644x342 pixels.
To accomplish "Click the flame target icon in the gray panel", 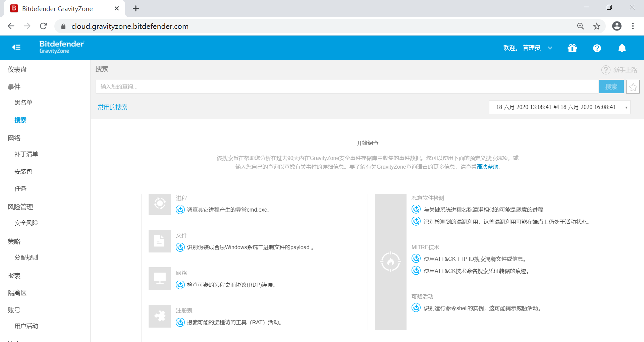I will tap(390, 262).
